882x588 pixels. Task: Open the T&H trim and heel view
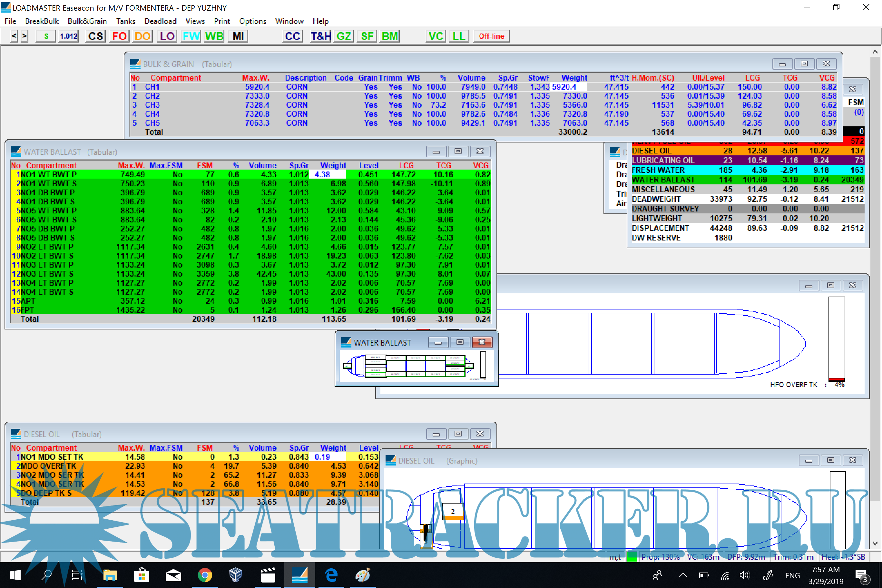coord(320,36)
